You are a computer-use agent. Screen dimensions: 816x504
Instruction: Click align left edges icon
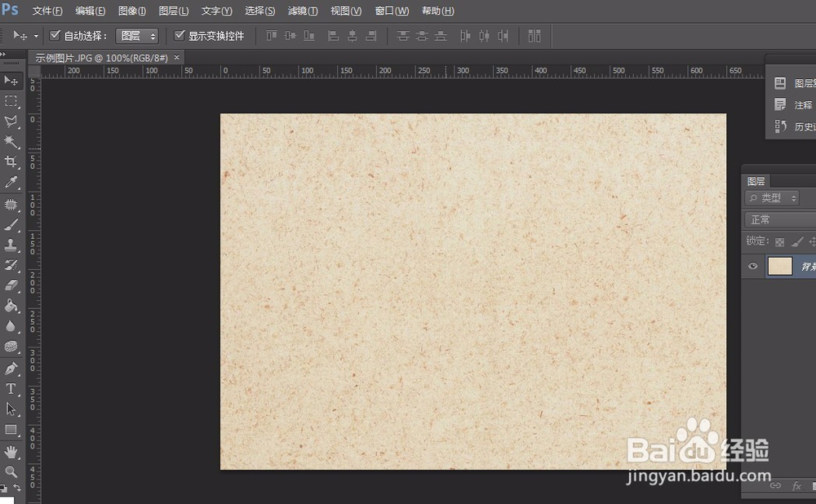334,35
